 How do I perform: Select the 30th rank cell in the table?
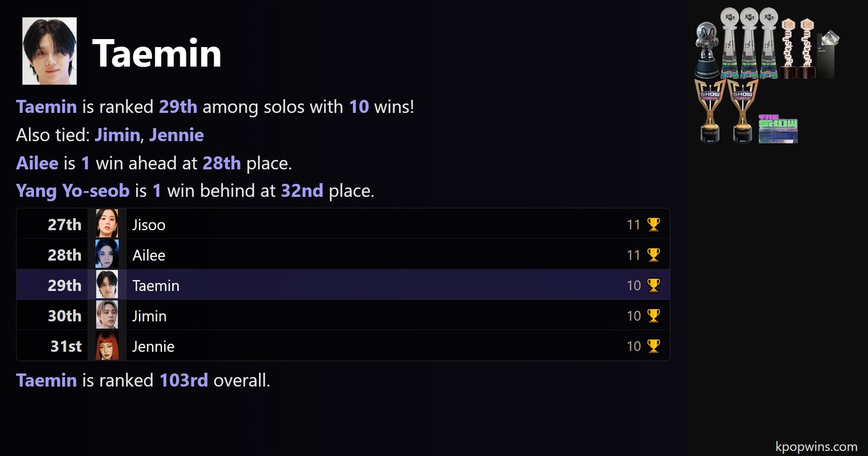(x=65, y=316)
